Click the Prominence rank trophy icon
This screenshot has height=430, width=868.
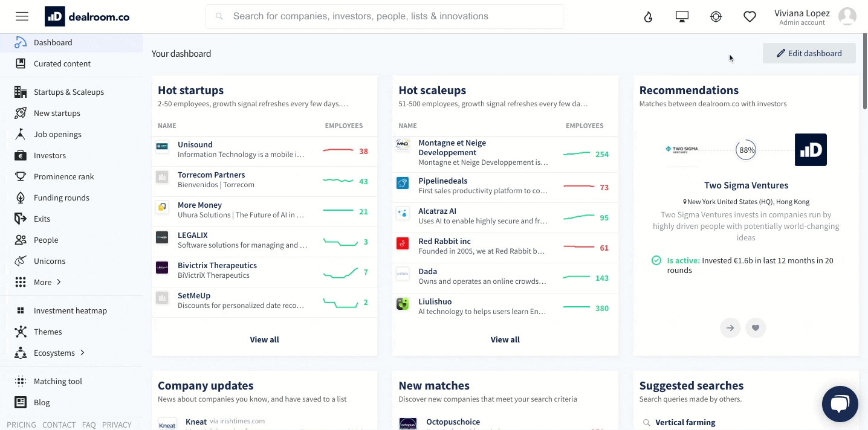click(x=21, y=176)
